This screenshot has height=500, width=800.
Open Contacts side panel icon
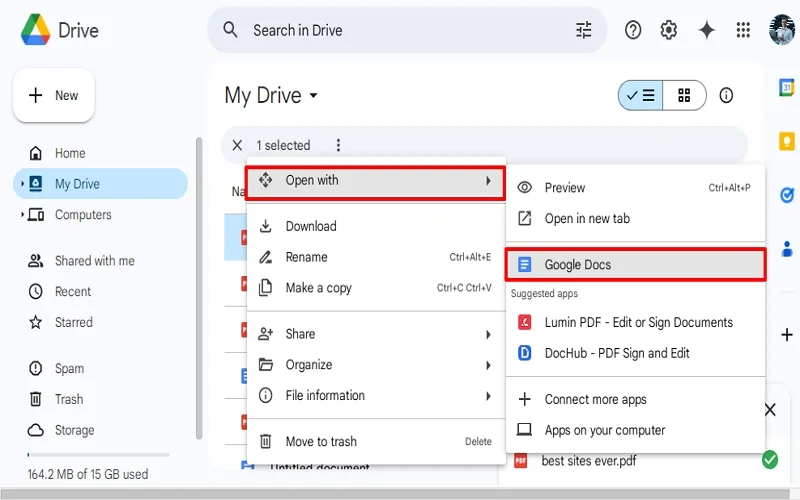(787, 249)
